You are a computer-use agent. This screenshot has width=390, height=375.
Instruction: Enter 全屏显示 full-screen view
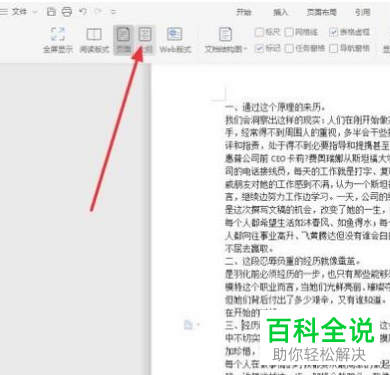point(58,40)
